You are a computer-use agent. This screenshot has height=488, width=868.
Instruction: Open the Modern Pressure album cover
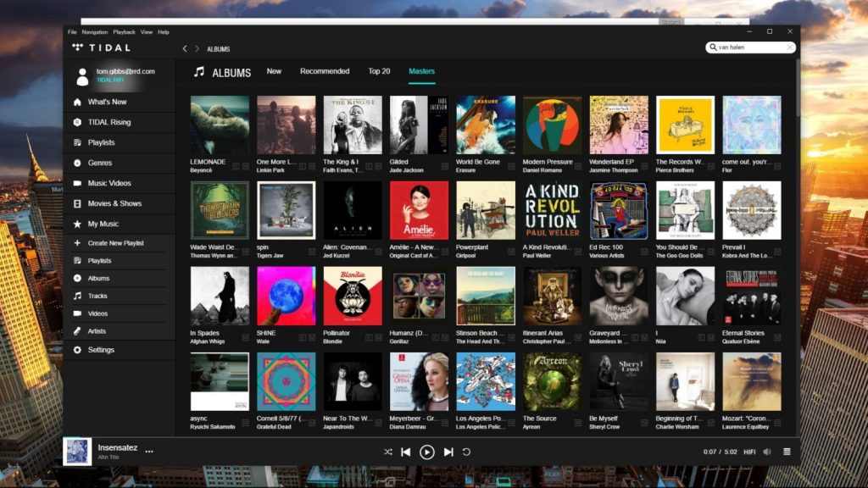coord(552,125)
